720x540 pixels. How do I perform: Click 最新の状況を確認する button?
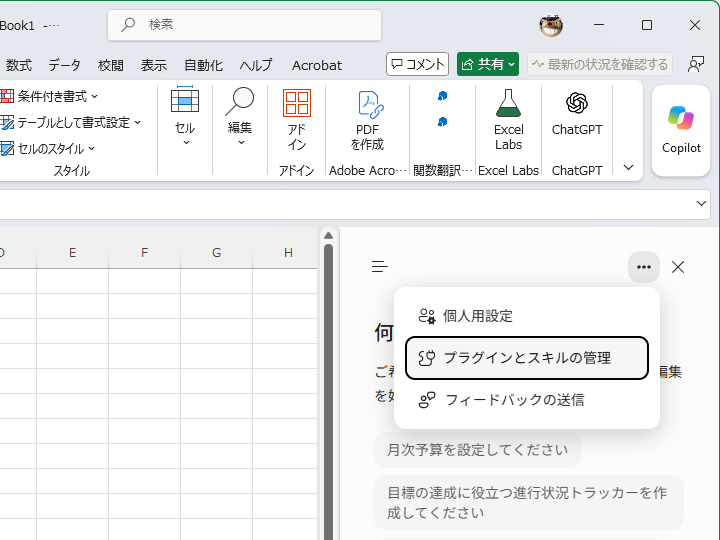(600, 64)
